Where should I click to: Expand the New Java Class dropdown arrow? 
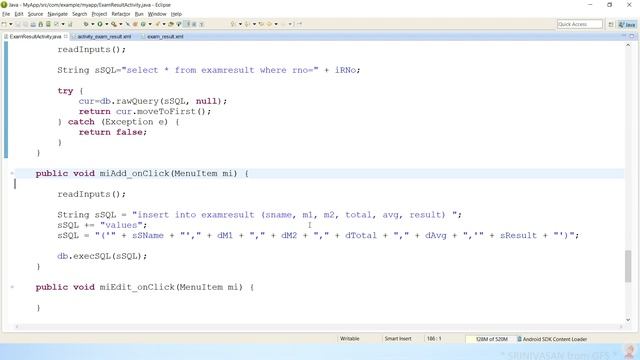150,24
